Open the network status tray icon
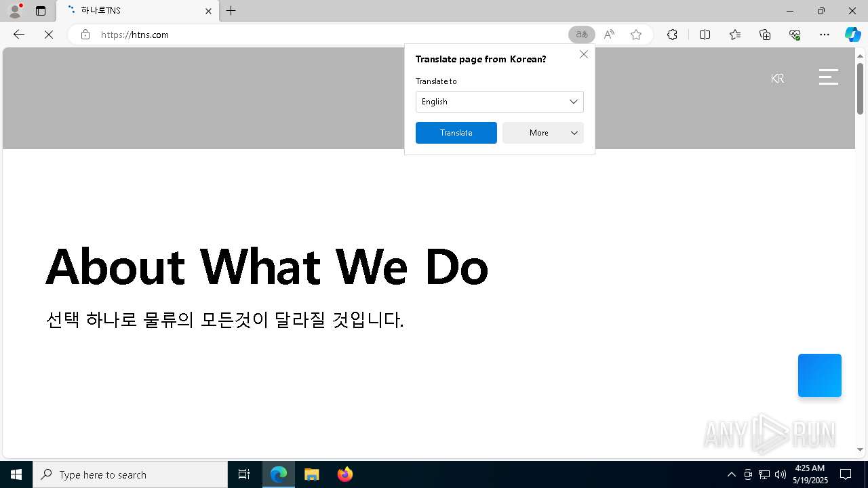 pyautogui.click(x=764, y=474)
